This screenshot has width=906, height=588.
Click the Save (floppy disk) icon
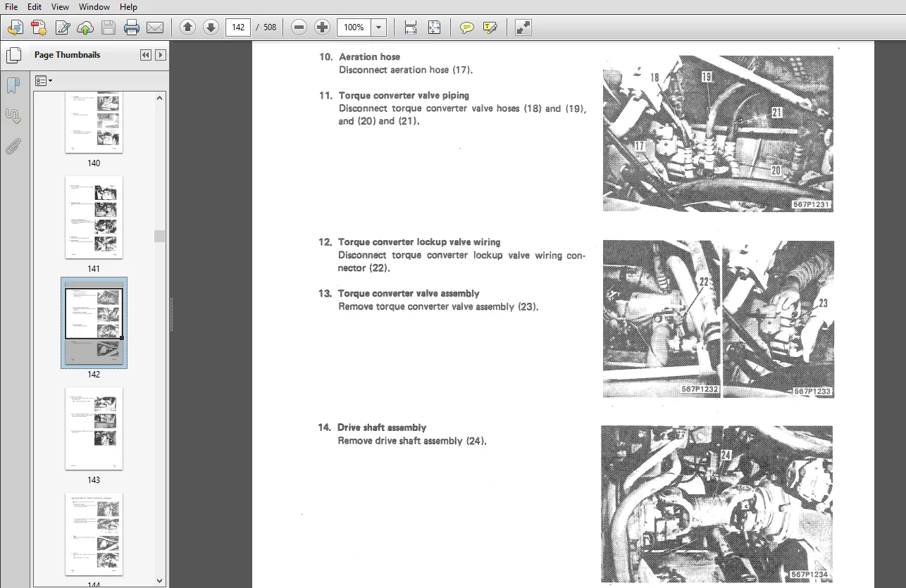point(108,27)
